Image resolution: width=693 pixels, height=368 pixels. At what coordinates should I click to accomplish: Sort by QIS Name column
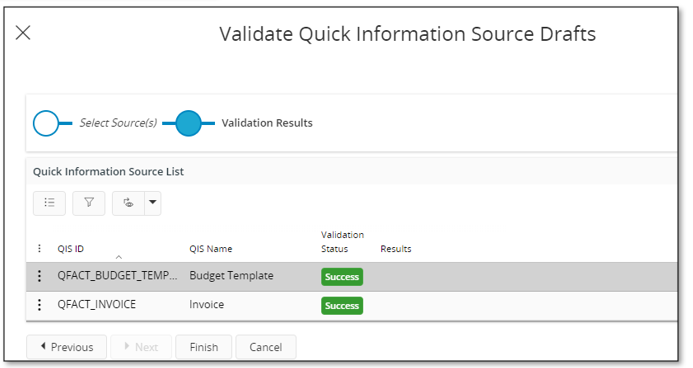coord(211,249)
